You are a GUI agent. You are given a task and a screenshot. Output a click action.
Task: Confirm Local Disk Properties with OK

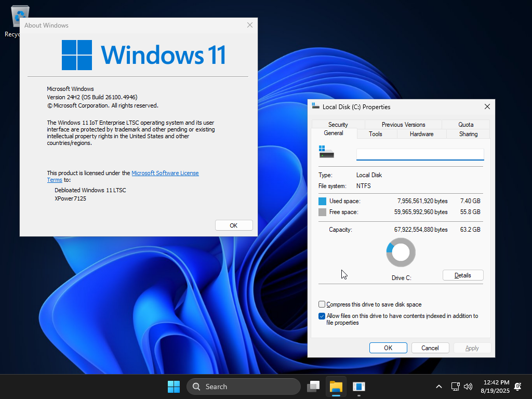[x=388, y=348]
